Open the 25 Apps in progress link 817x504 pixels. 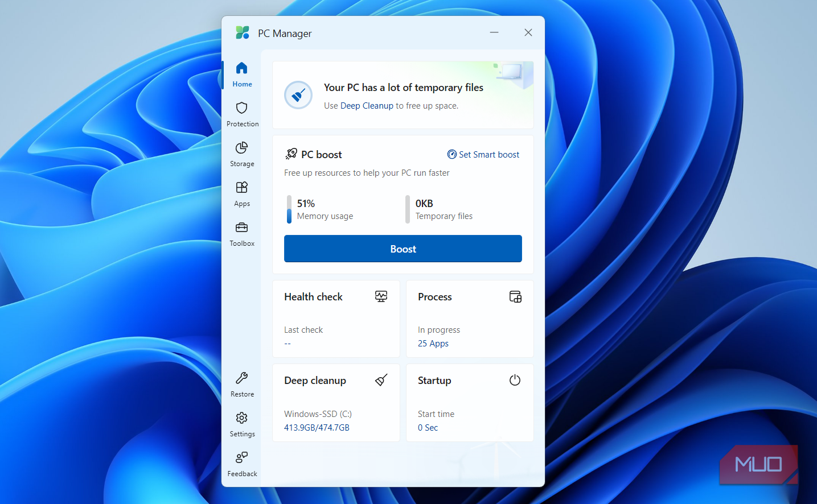click(433, 344)
